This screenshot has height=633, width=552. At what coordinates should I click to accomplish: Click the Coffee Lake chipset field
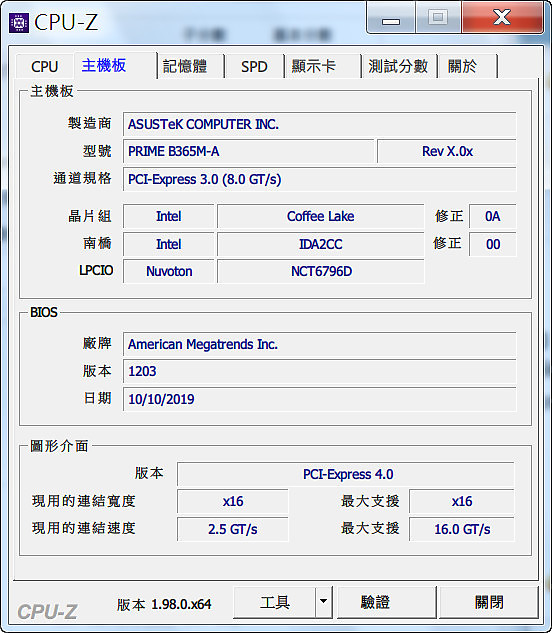coord(321,216)
